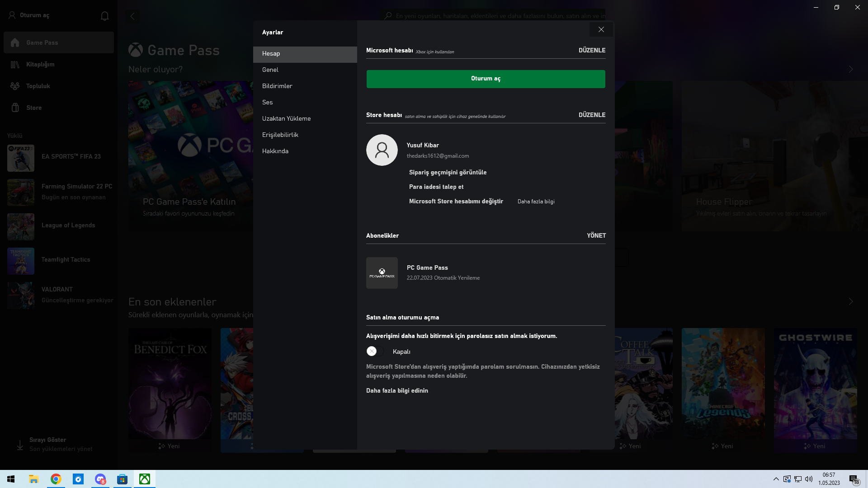
Task: Click the PC Game Pass subscription icon
Action: tap(382, 273)
